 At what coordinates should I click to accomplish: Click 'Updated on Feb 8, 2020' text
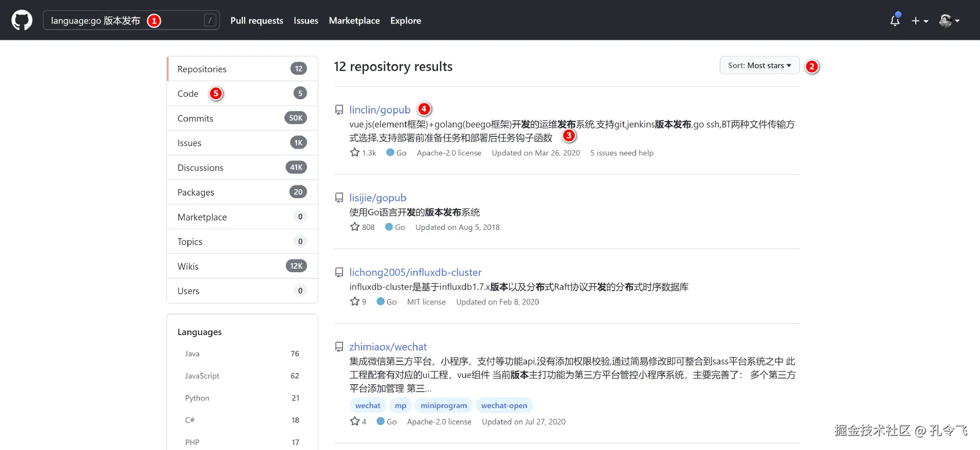pos(498,302)
